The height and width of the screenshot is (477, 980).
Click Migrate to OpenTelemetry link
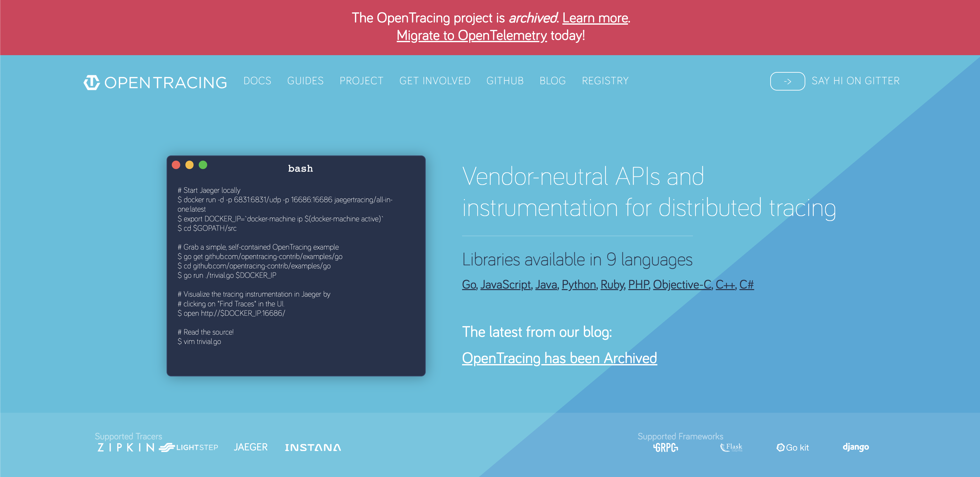[x=471, y=35]
